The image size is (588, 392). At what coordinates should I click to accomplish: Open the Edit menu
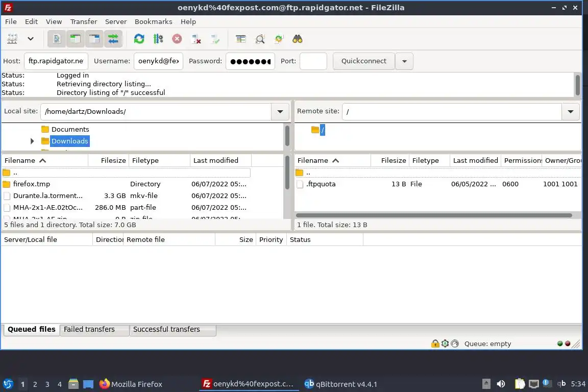point(31,22)
